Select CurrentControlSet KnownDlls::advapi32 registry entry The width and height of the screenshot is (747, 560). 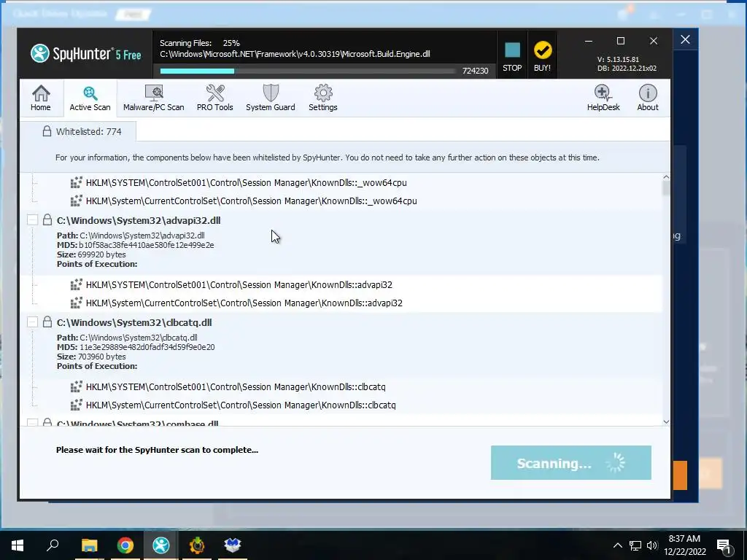[x=244, y=303]
